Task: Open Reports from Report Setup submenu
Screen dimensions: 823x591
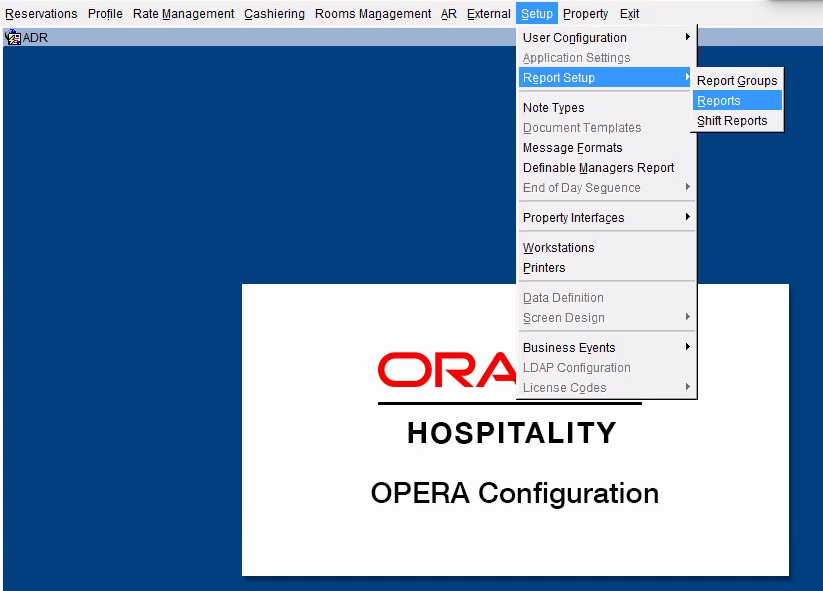Action: (x=737, y=101)
